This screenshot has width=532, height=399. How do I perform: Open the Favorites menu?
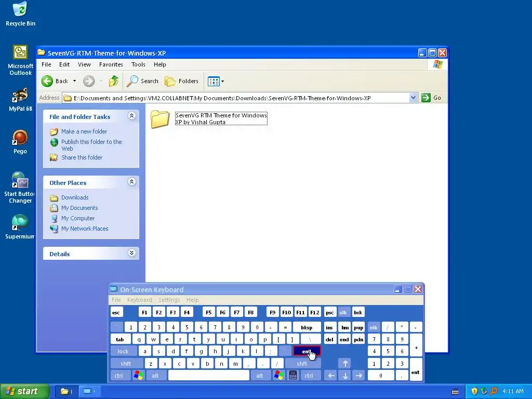click(111, 64)
